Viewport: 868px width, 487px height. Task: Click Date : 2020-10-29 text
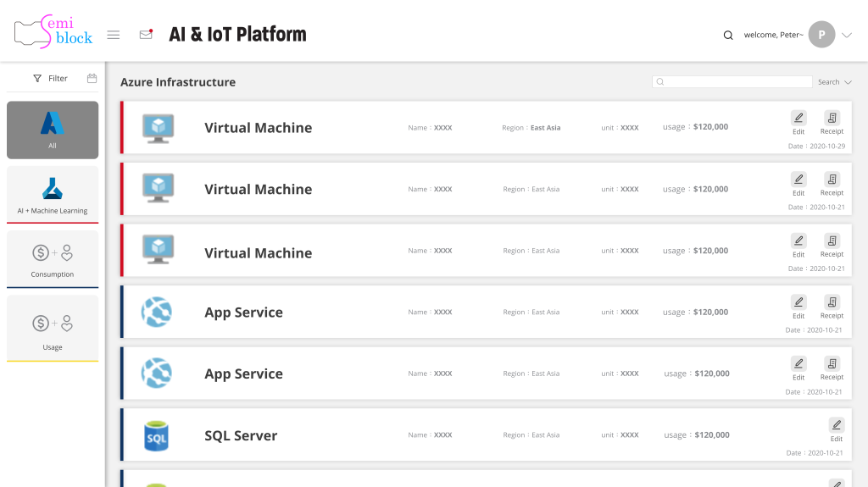(816, 146)
